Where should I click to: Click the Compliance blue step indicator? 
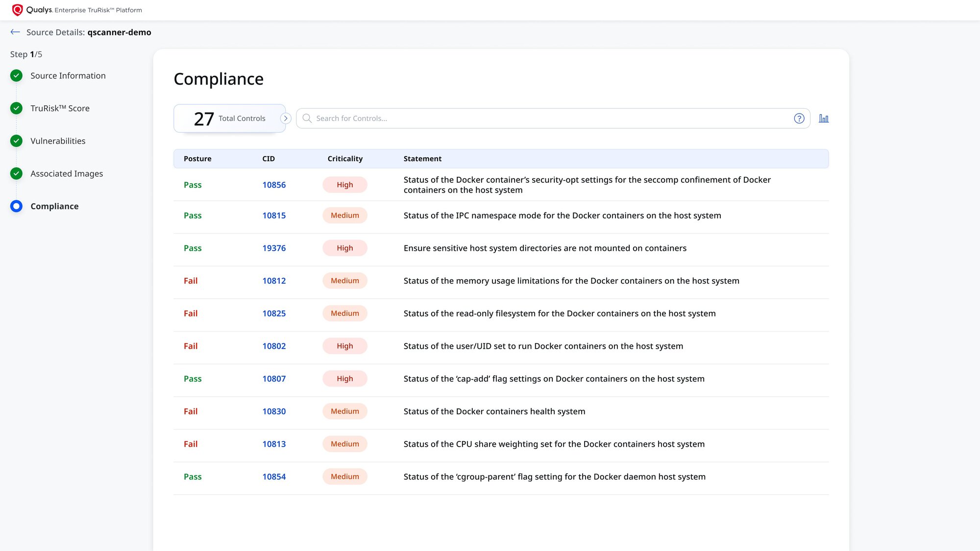pos(16,206)
